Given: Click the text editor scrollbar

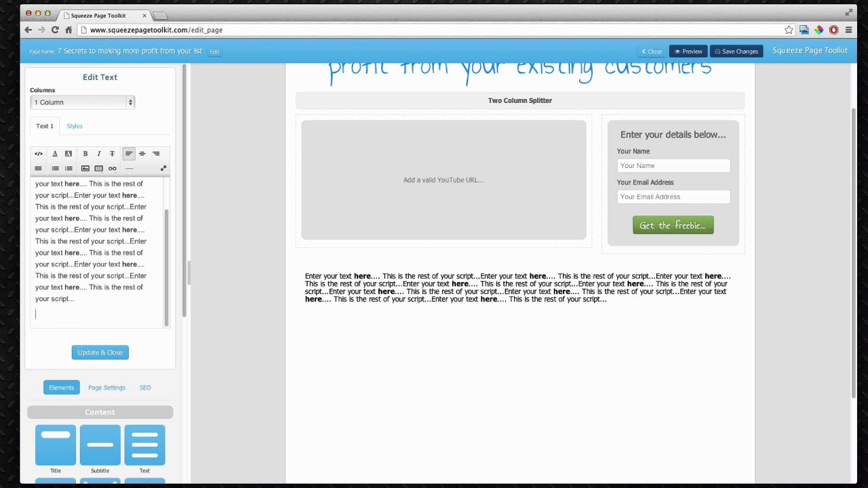Looking at the screenshot, I should pyautogui.click(x=166, y=268).
